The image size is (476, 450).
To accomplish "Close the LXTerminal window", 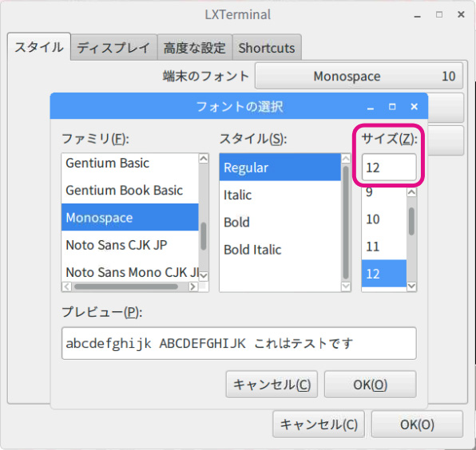I will click(x=461, y=14).
